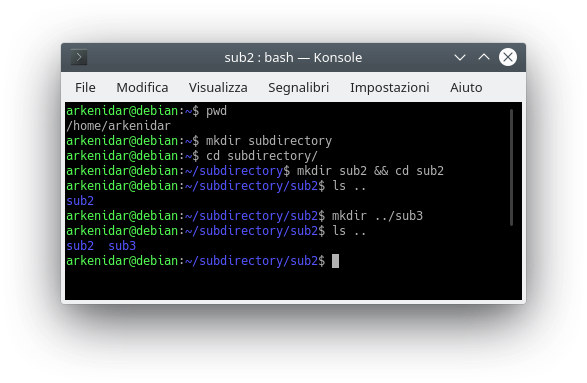Click the window title 'sub2 : bash — Konsole'

tap(293, 58)
